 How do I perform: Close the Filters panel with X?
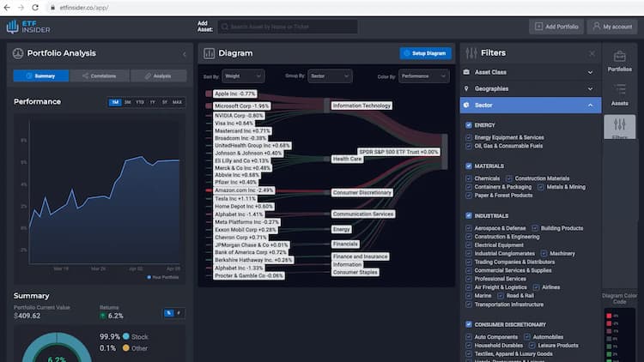(592, 53)
